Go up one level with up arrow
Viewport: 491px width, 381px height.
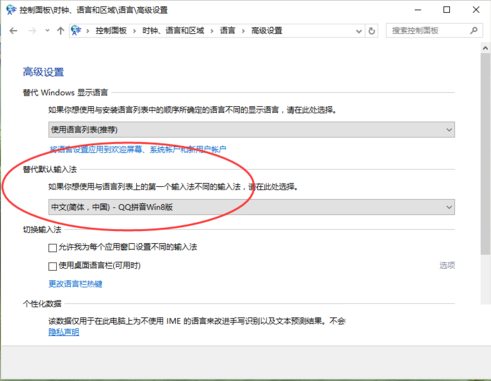pyautogui.click(x=60, y=31)
